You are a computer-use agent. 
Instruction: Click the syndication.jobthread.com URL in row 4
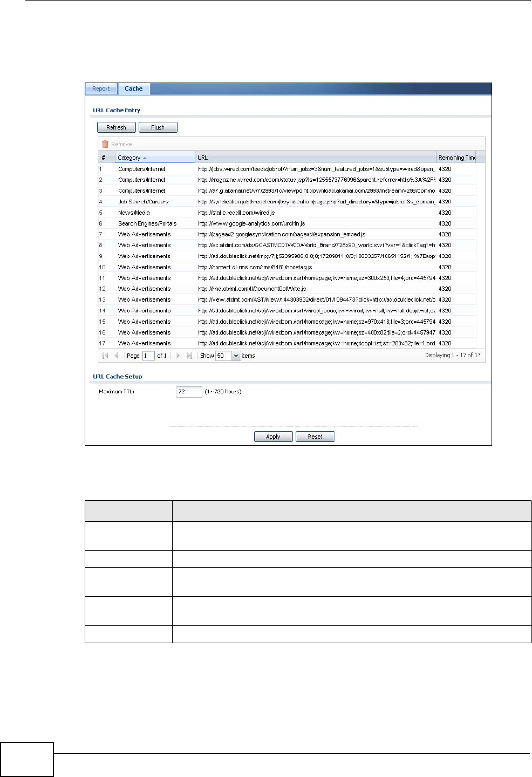(316, 202)
